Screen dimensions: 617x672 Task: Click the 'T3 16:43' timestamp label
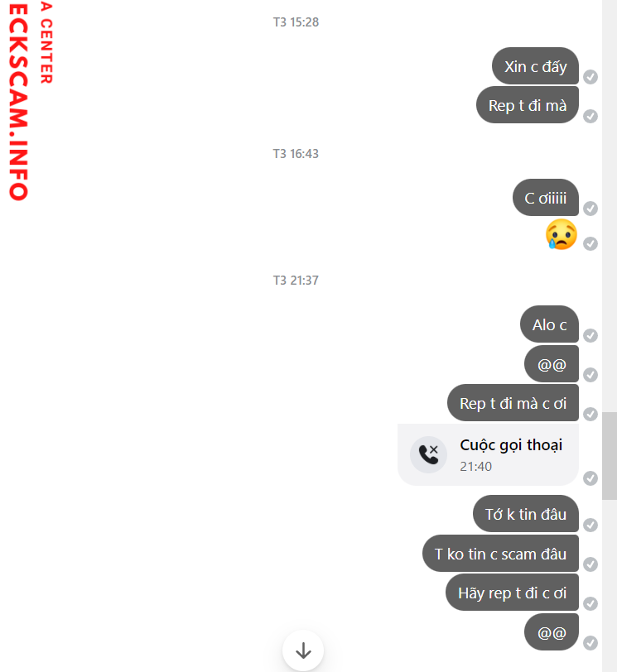(x=296, y=153)
